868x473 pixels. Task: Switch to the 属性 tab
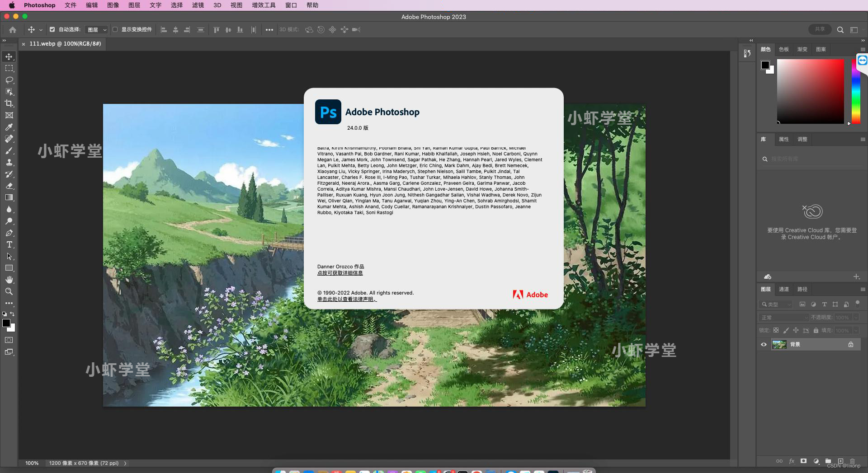coord(784,139)
